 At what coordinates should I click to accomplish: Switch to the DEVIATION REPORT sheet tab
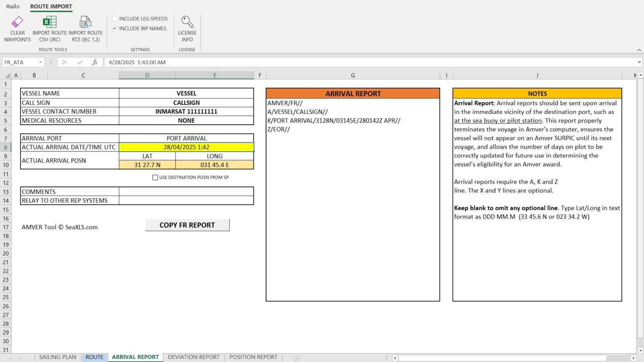193,357
